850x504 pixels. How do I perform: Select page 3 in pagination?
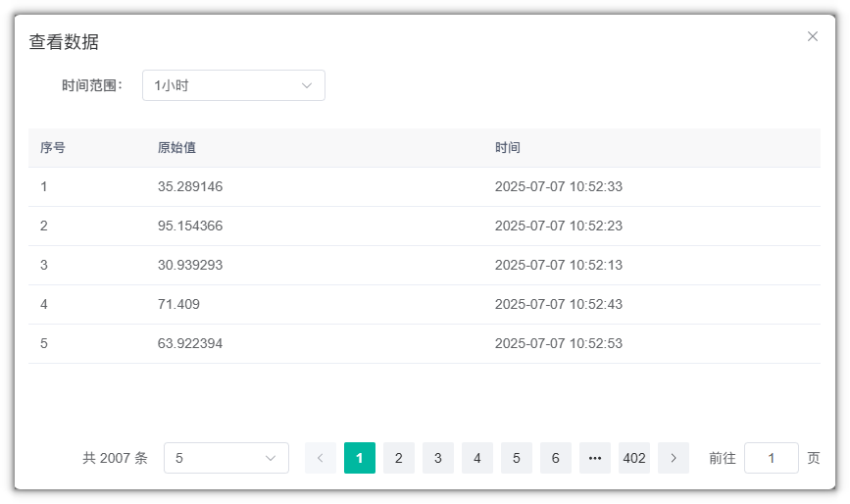click(438, 458)
